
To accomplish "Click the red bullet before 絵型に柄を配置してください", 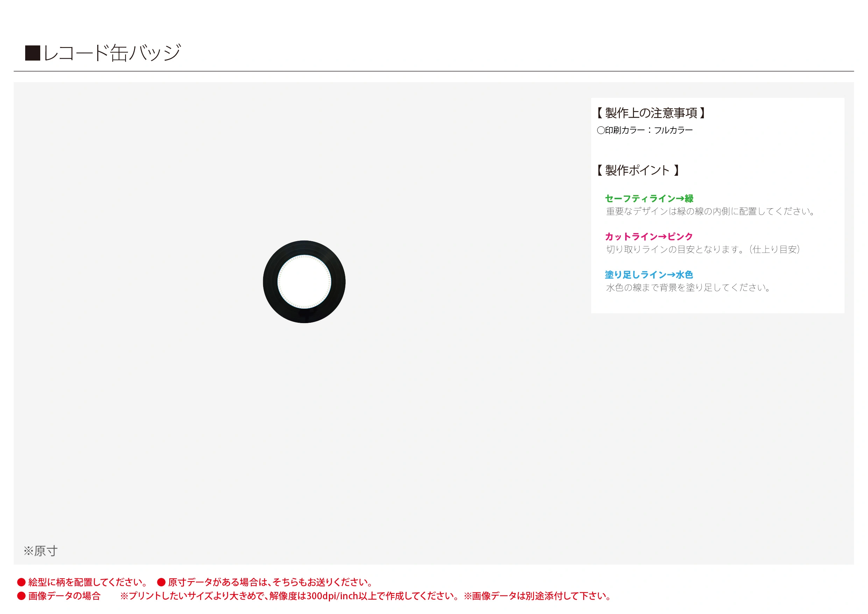I will (x=21, y=582).
